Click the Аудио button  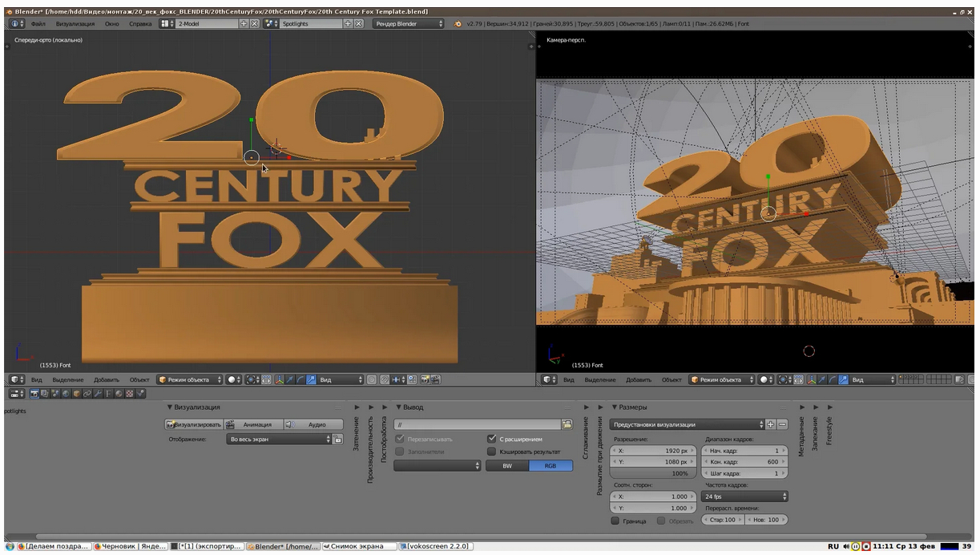pyautogui.click(x=313, y=424)
